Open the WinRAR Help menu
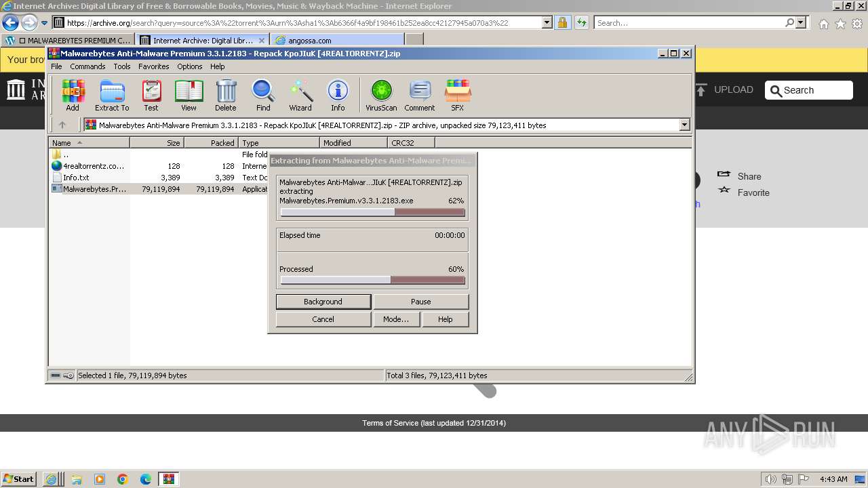 pos(217,66)
